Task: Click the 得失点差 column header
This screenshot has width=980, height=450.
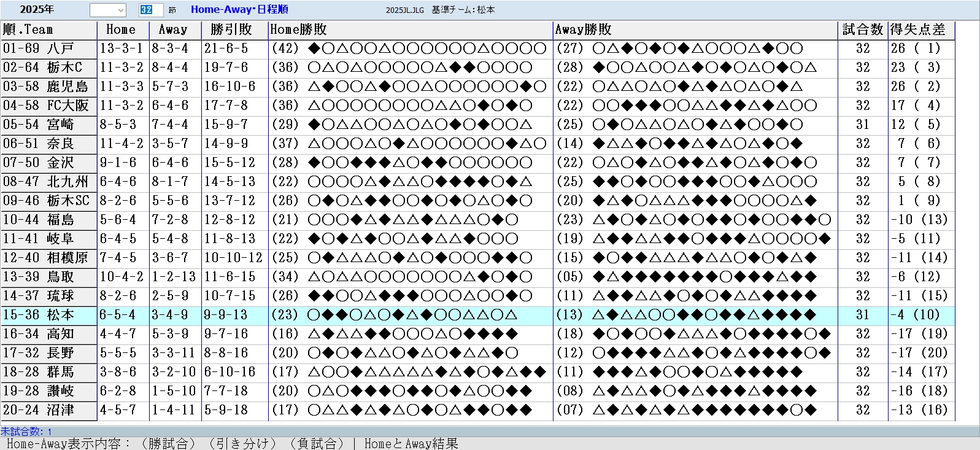Action: click(x=917, y=29)
